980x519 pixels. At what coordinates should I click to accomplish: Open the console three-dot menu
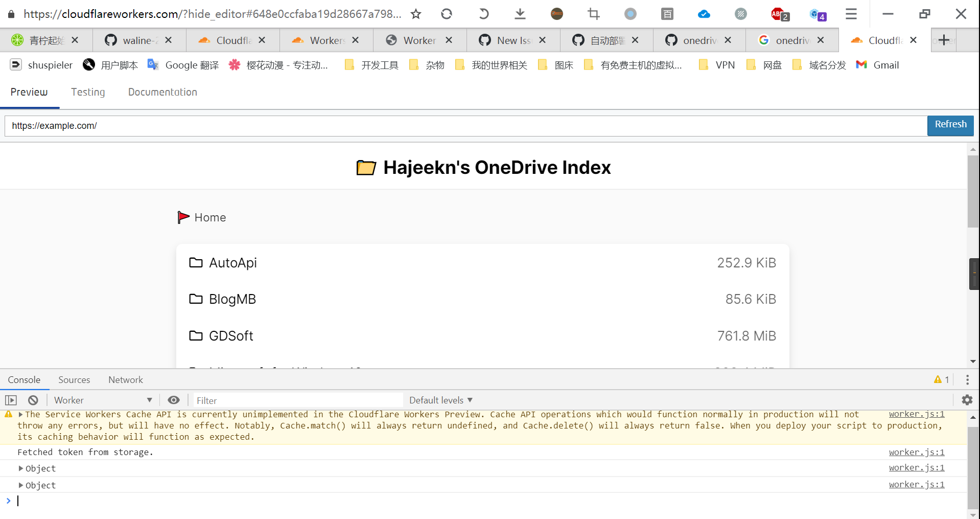[x=967, y=379]
